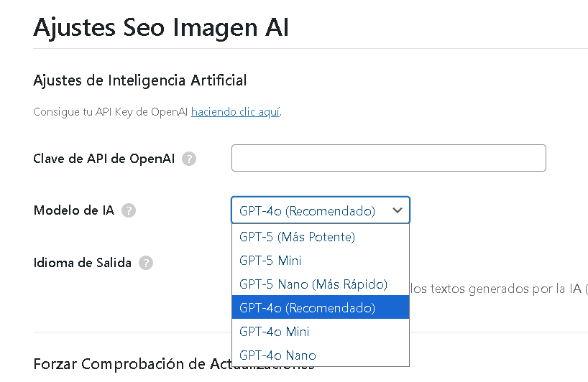
Task: Click the 'Ajustes Seo Imagen AI' page title
Action: point(161,27)
